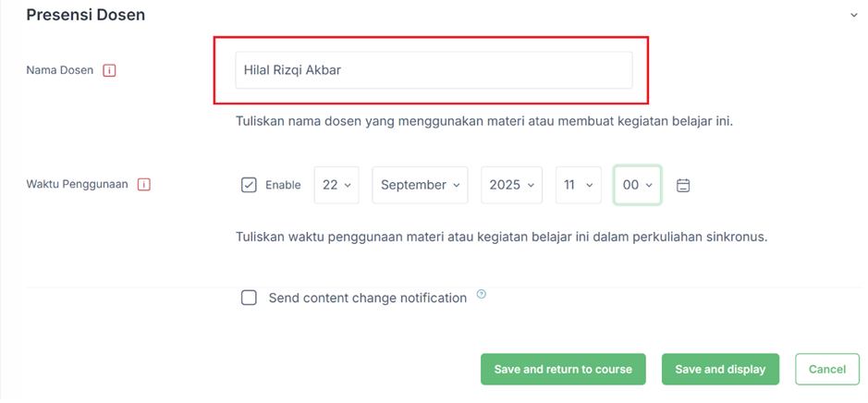Collapse section using the top-right chevron
The height and width of the screenshot is (403, 868).
coord(853,15)
